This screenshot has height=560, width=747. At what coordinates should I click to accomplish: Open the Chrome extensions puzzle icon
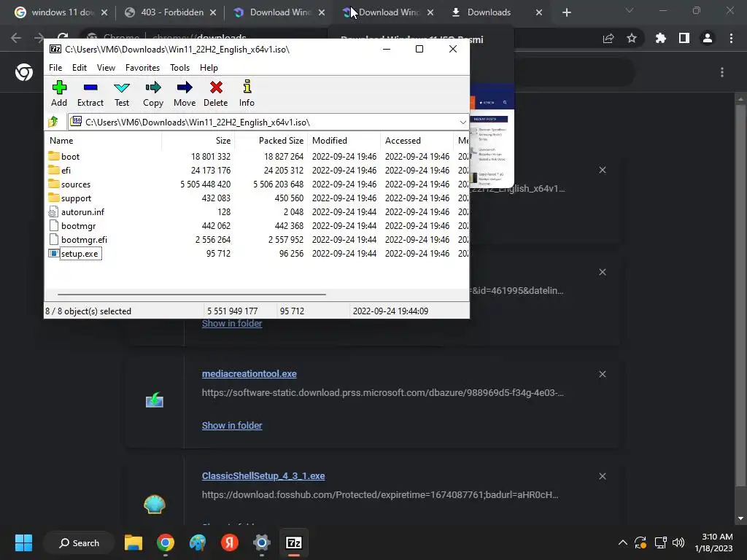pyautogui.click(x=661, y=38)
